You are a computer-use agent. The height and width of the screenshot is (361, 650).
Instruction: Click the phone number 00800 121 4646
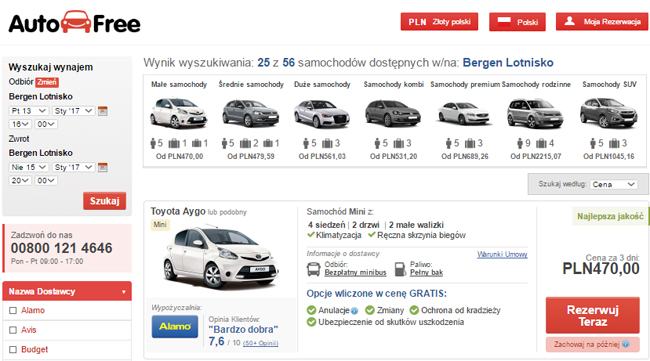click(x=62, y=248)
